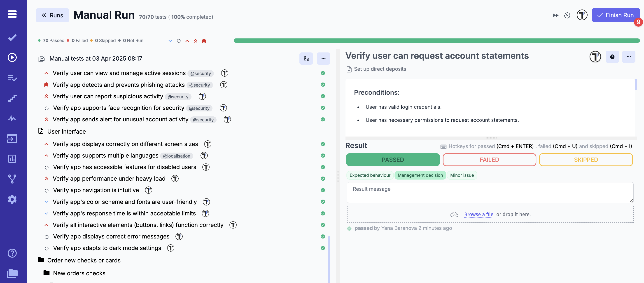Toggle tree view icon for test list
The width and height of the screenshot is (644, 283).
(306, 59)
